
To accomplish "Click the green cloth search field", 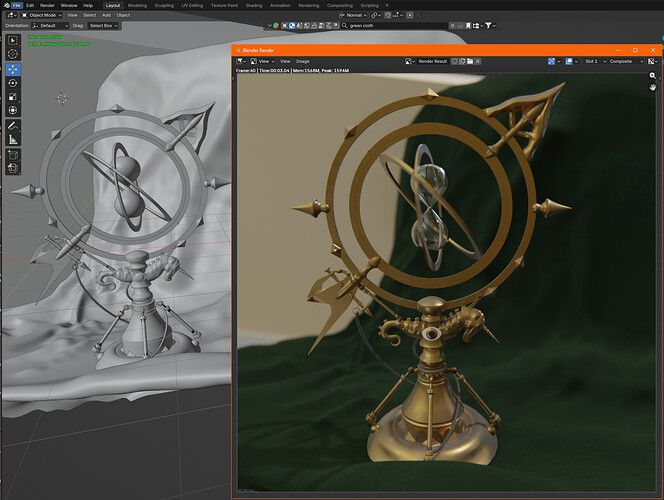I will 394,26.
